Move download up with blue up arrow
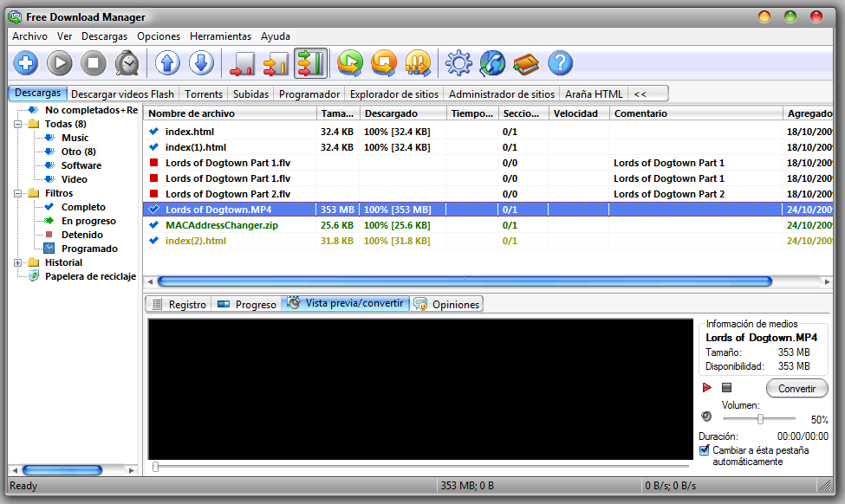This screenshot has height=504, width=845. 167,63
